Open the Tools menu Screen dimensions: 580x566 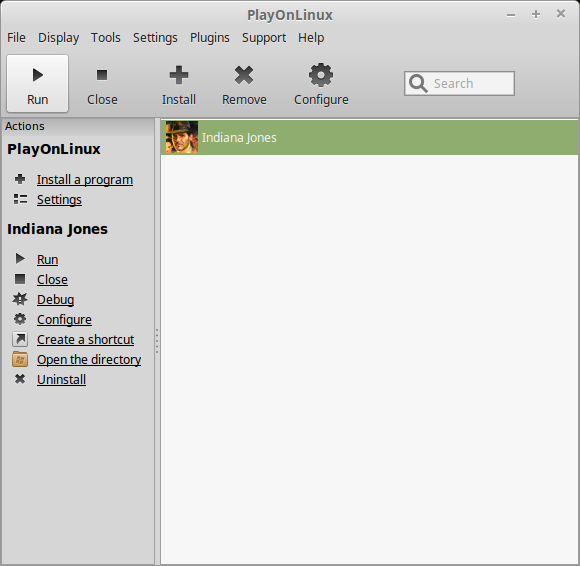[106, 37]
